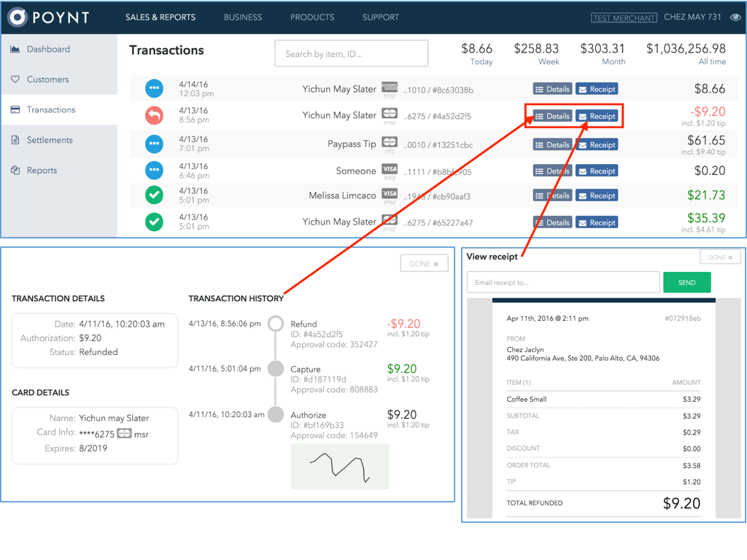
Task: Open Receipt for the $35.39 transaction
Action: (597, 222)
